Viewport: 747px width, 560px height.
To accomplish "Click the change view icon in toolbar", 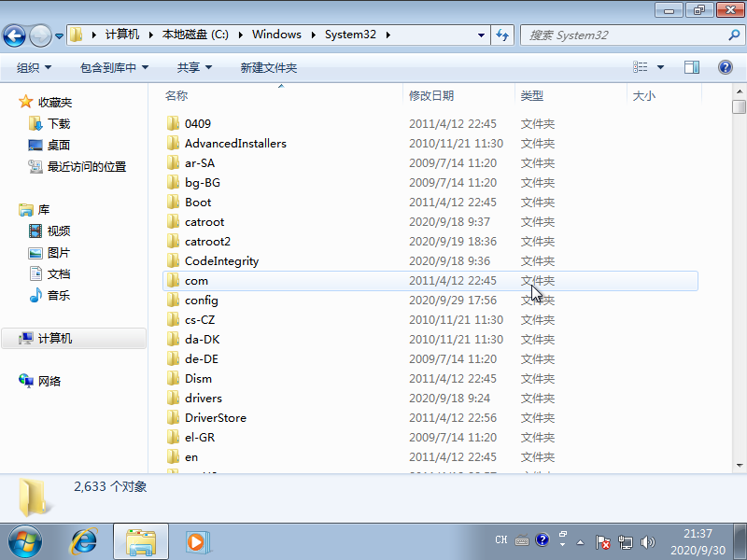I will point(641,67).
